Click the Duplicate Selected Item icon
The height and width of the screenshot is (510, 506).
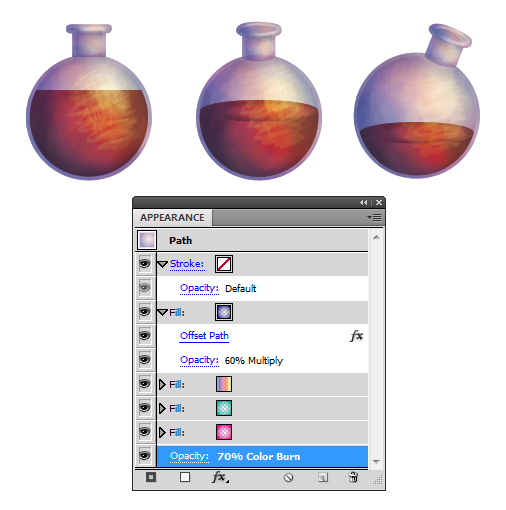point(323,477)
